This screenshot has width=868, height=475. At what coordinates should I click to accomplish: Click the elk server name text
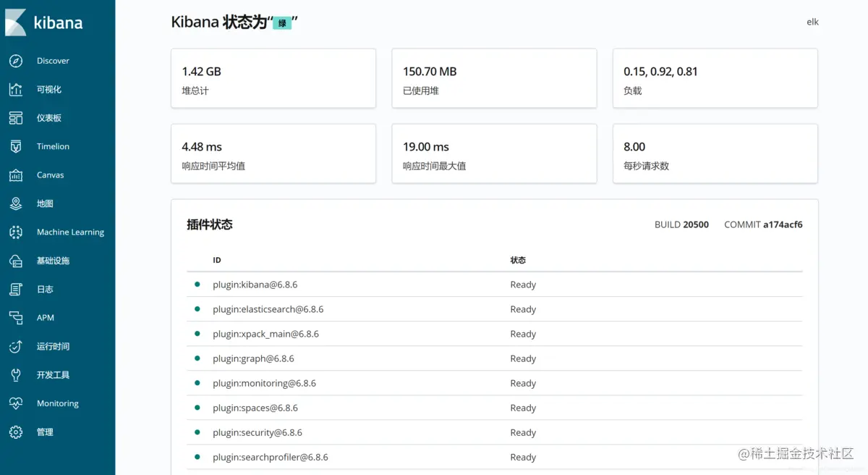coord(812,22)
